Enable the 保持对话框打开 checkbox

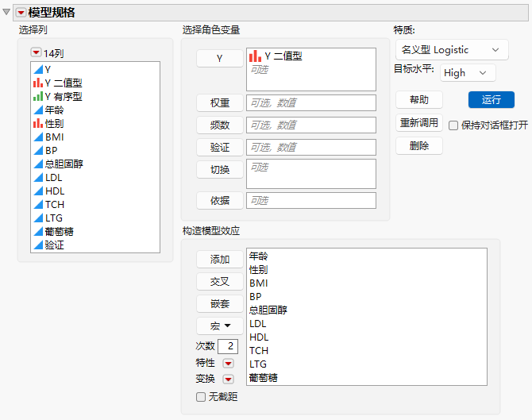click(453, 125)
